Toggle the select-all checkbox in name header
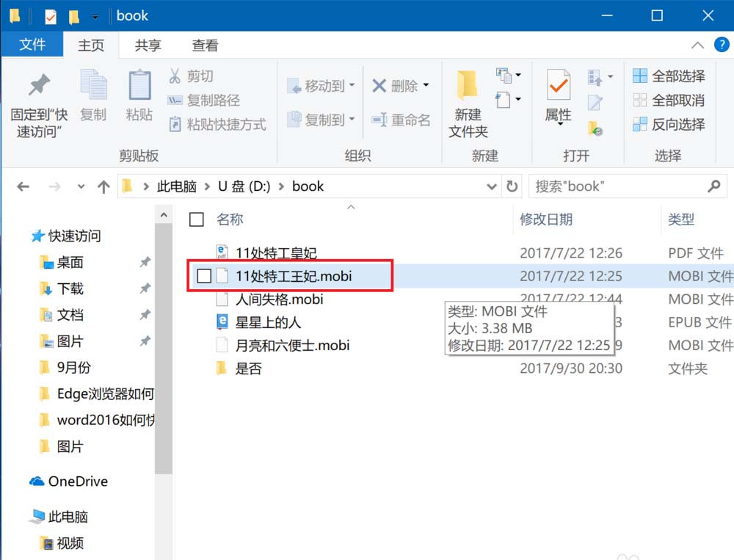The image size is (734, 560). [x=196, y=219]
